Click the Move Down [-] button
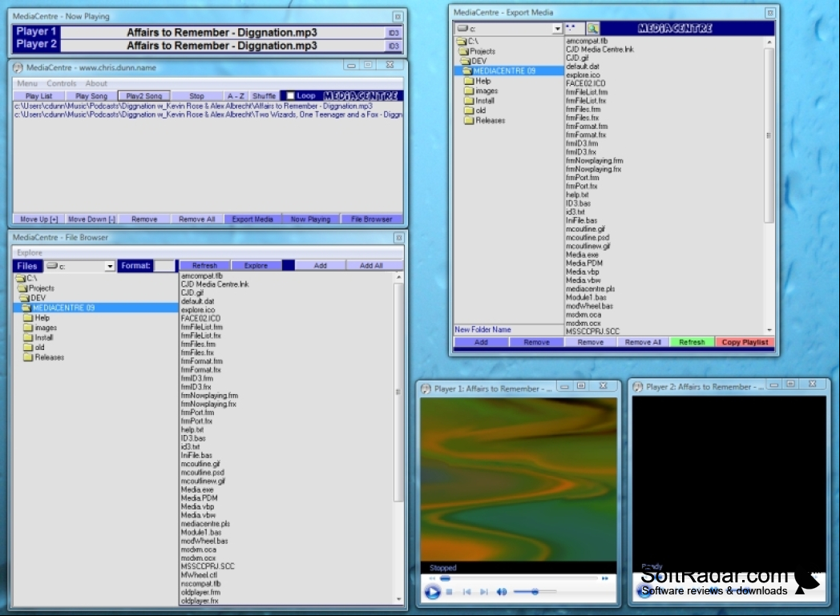The image size is (840, 616). (x=91, y=219)
